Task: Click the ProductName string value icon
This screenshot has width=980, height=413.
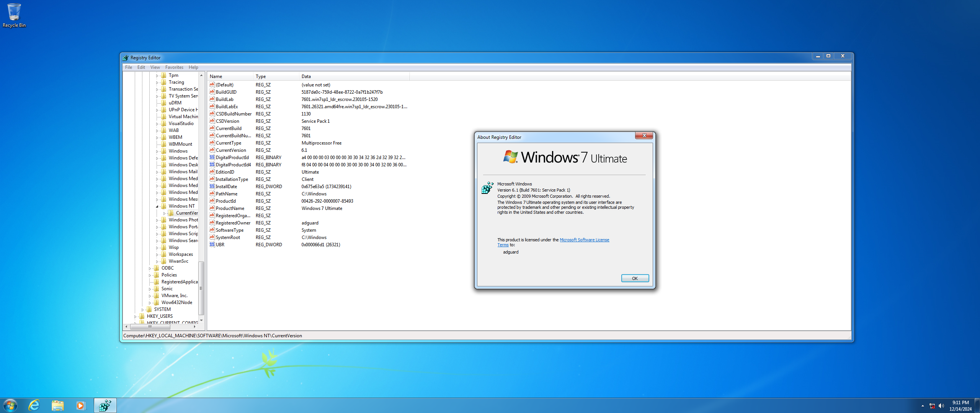Action: click(212, 208)
